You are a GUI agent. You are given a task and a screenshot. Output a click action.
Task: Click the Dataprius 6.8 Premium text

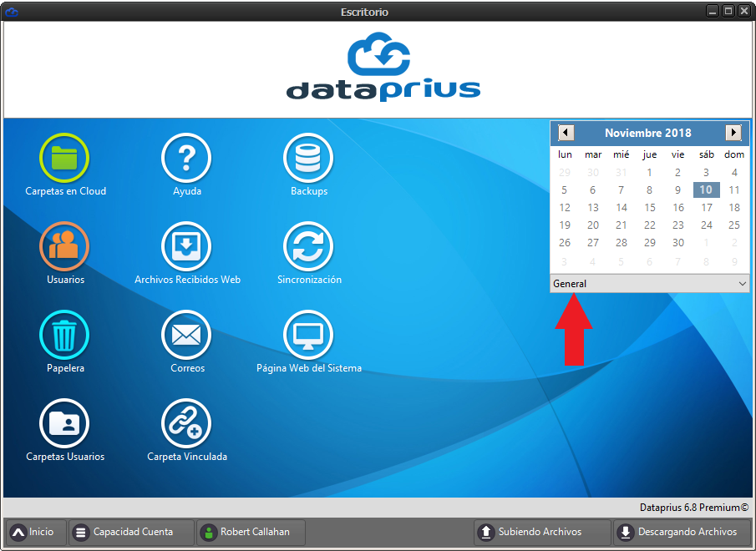pos(694,508)
